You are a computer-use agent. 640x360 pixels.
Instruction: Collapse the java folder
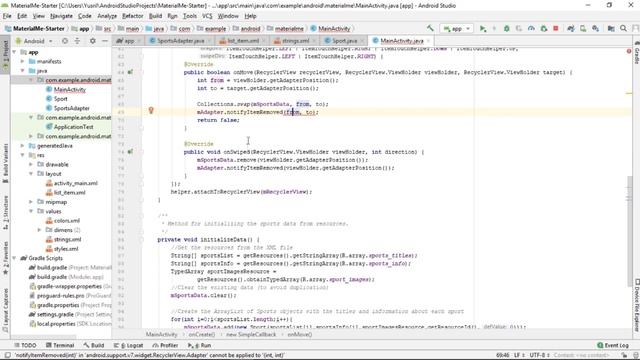point(22,71)
